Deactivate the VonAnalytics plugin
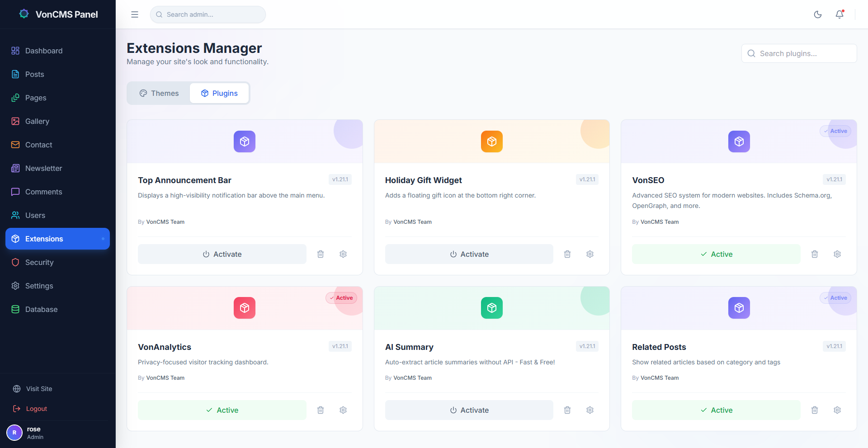 point(222,410)
